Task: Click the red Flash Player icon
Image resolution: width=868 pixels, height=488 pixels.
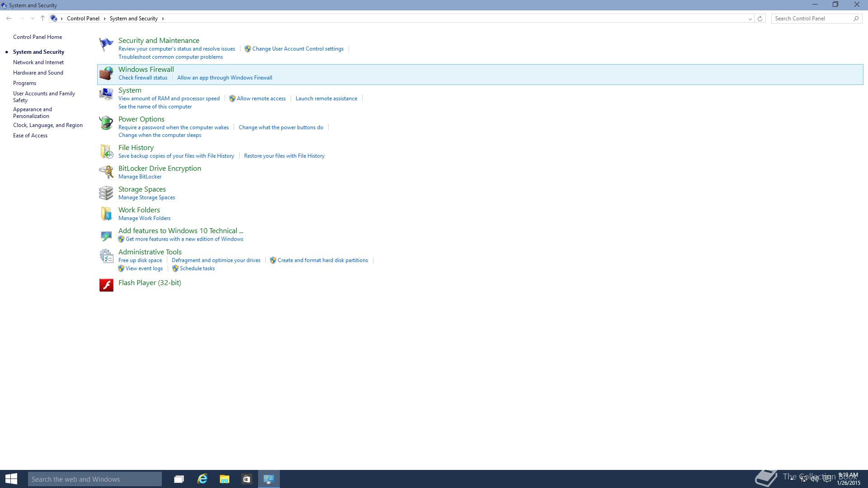Action: (x=106, y=285)
